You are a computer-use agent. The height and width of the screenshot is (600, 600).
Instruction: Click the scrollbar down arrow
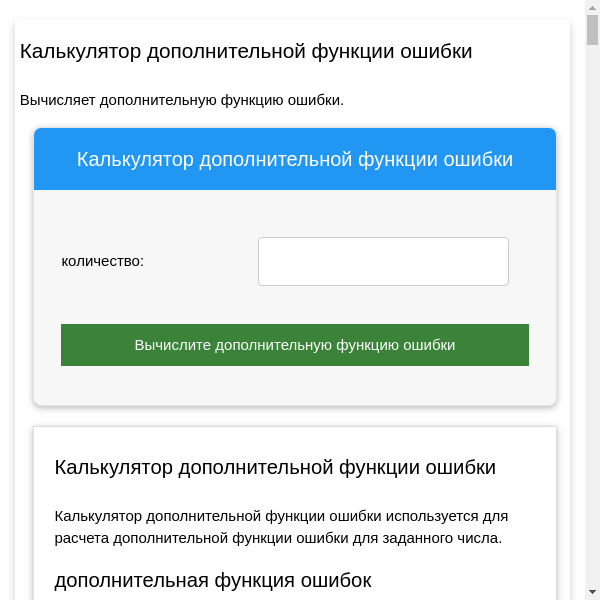pyautogui.click(x=592, y=592)
